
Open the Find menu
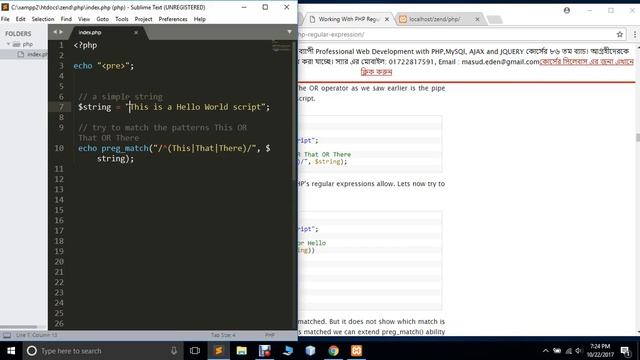click(x=66, y=19)
